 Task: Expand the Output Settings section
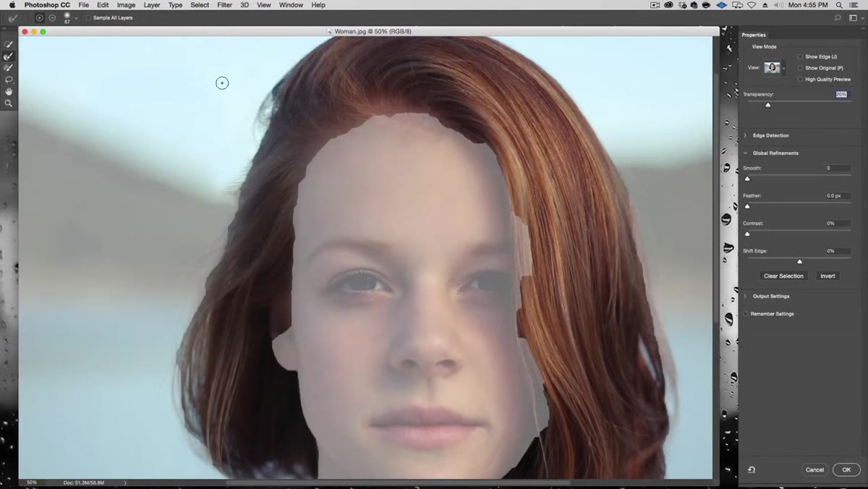[x=746, y=297]
